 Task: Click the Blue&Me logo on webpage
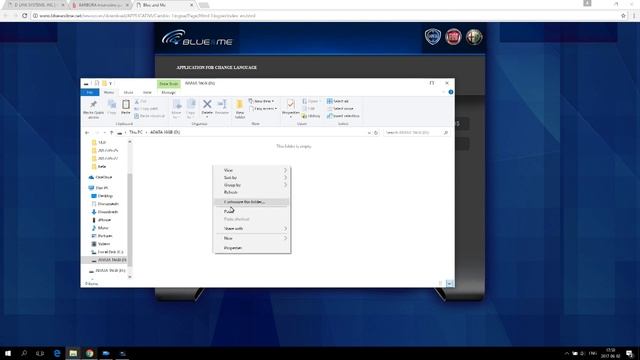pyautogui.click(x=197, y=38)
